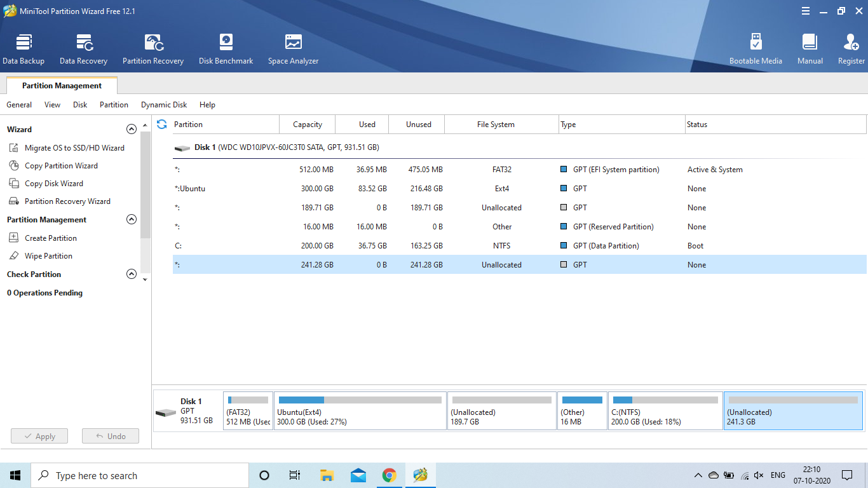Select the Ubuntu(Ext4) block in the disk map
The width and height of the screenshot is (868, 488).
point(360,411)
